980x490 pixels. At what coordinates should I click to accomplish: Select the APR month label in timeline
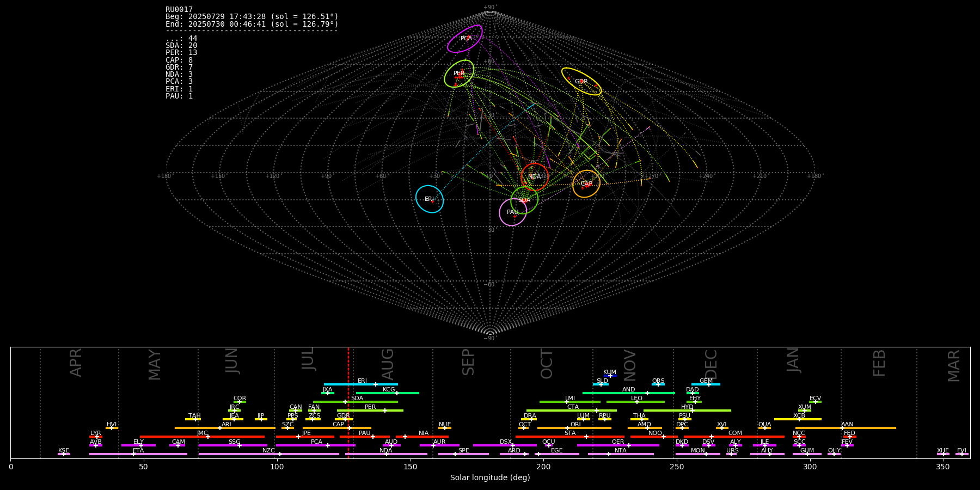[x=76, y=363]
